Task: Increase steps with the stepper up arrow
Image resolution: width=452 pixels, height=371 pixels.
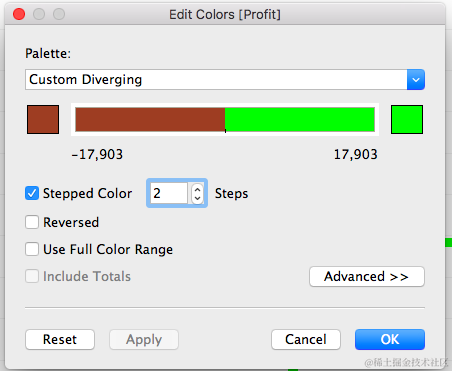Action: 197,189
